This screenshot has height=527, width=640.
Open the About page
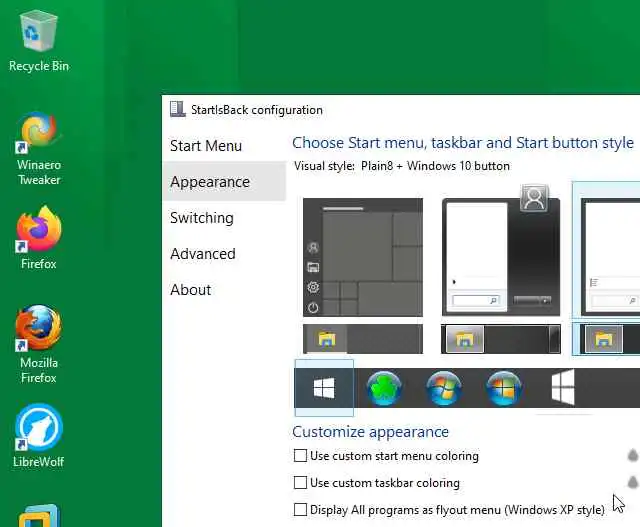point(224,289)
